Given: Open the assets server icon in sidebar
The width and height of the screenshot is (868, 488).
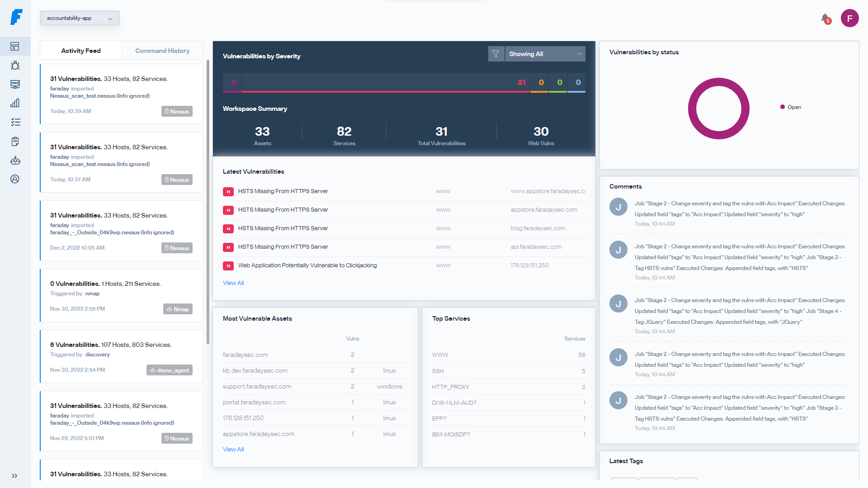Looking at the screenshot, I should pyautogui.click(x=15, y=85).
